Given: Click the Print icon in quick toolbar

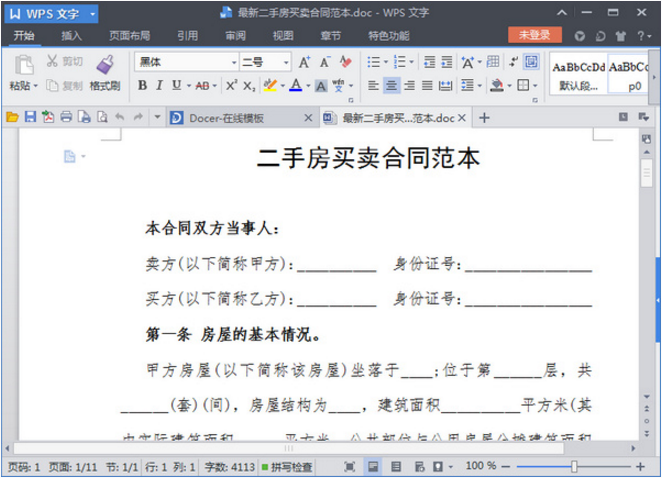Looking at the screenshot, I should point(66,117).
